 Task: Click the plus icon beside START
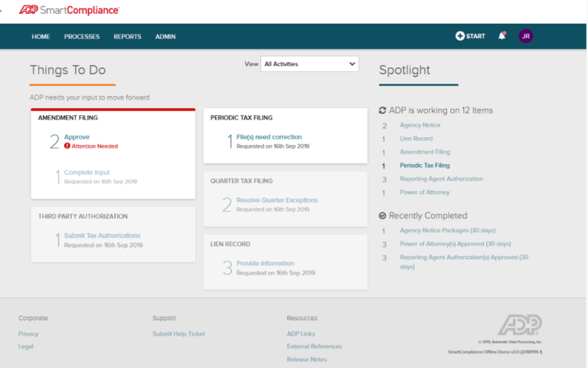459,36
